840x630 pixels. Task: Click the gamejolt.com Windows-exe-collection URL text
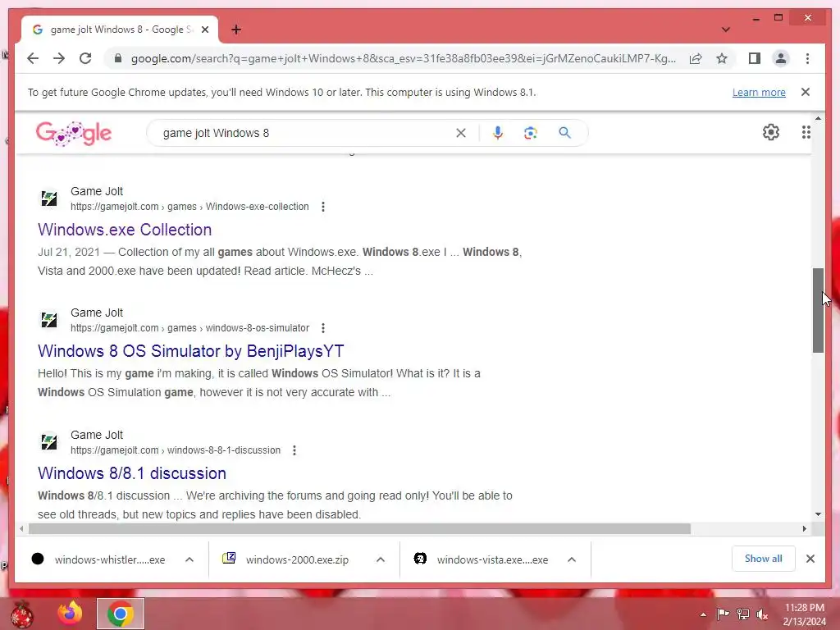pos(189,207)
